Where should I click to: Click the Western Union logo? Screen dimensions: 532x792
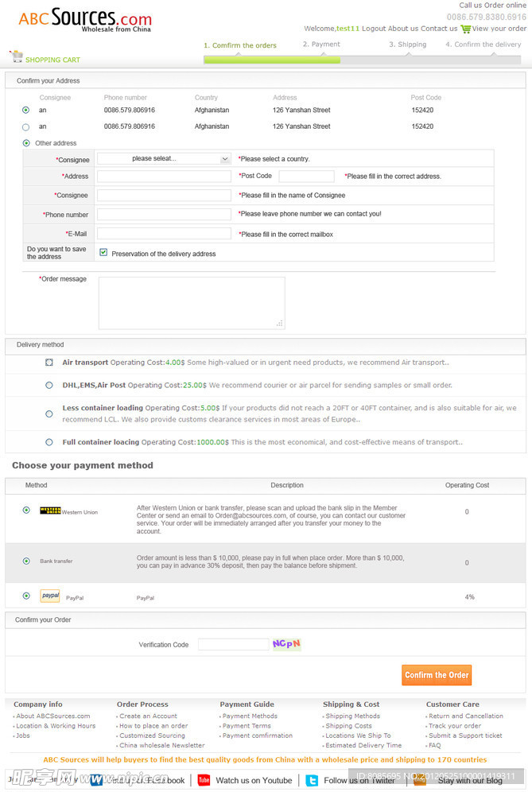50,511
